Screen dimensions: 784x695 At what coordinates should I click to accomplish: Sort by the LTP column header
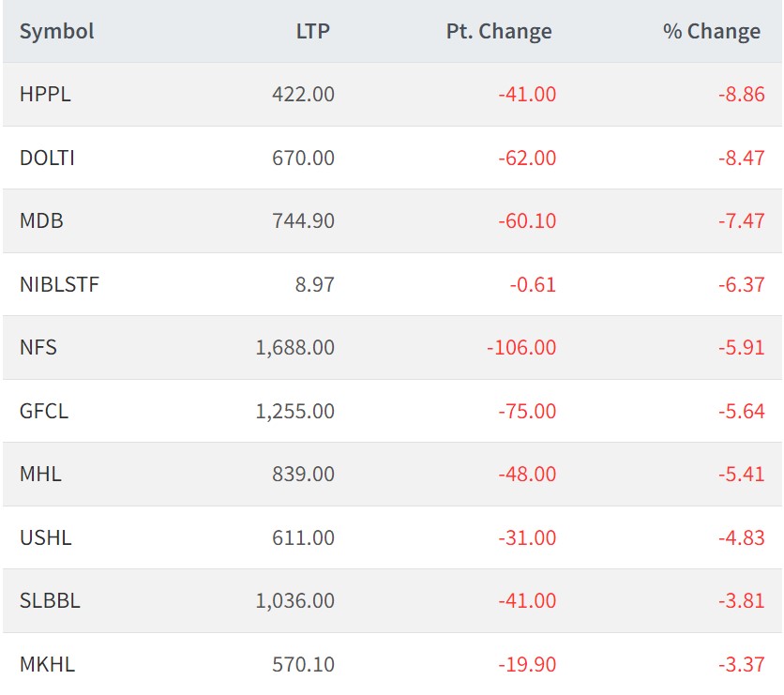click(312, 32)
